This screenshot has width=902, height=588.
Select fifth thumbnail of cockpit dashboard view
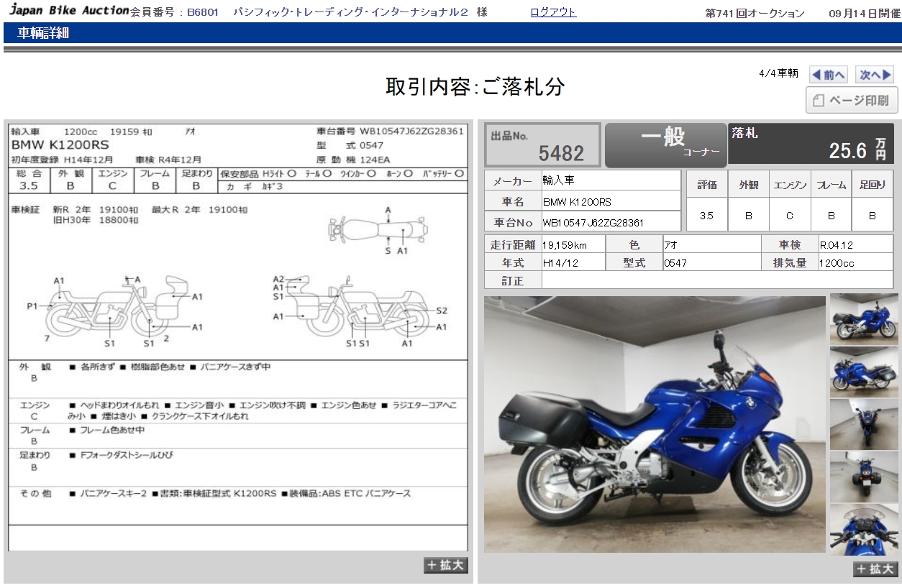click(x=864, y=529)
